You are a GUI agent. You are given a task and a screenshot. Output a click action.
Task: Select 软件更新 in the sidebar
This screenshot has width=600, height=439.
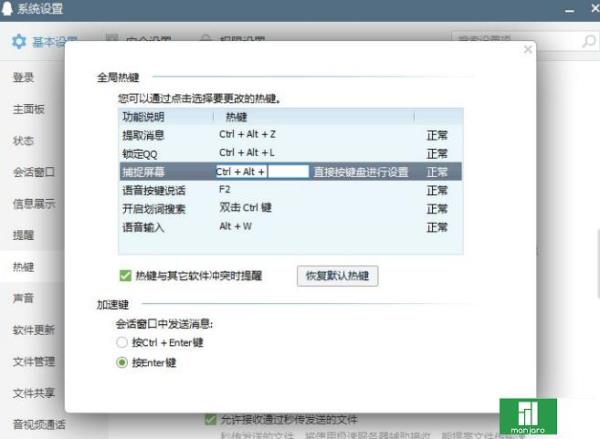tap(34, 330)
